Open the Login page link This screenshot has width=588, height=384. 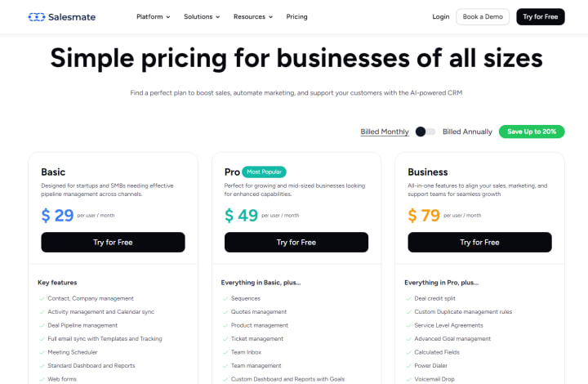(441, 16)
